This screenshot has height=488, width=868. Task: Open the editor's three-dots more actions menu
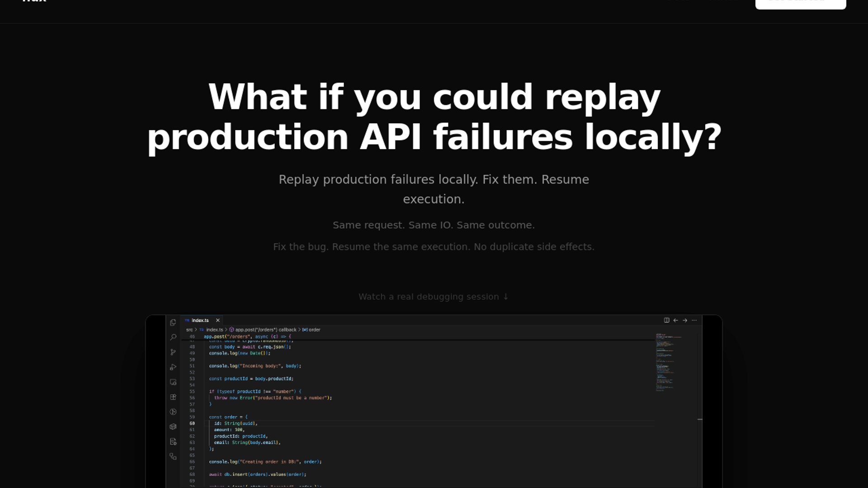click(x=694, y=320)
